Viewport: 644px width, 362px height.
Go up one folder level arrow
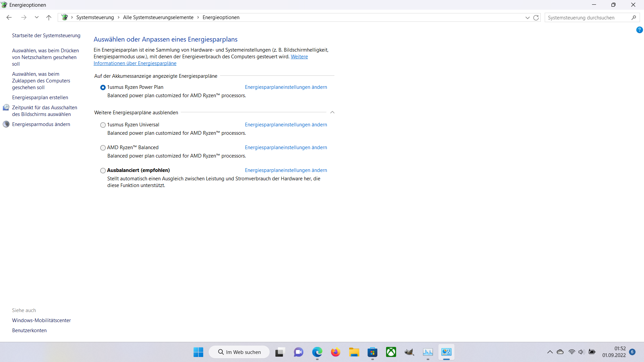pos(49,18)
